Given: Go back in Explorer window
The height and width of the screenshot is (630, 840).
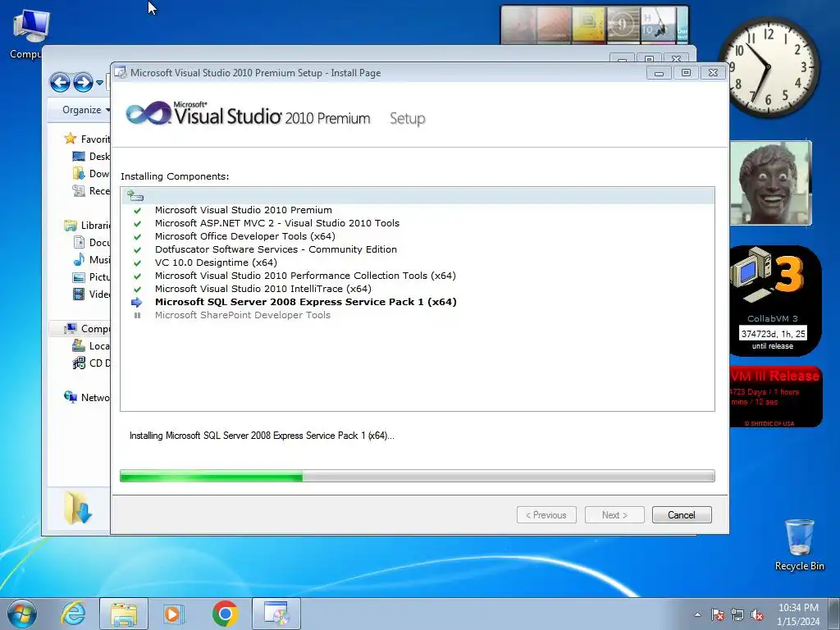Looking at the screenshot, I should (60, 83).
